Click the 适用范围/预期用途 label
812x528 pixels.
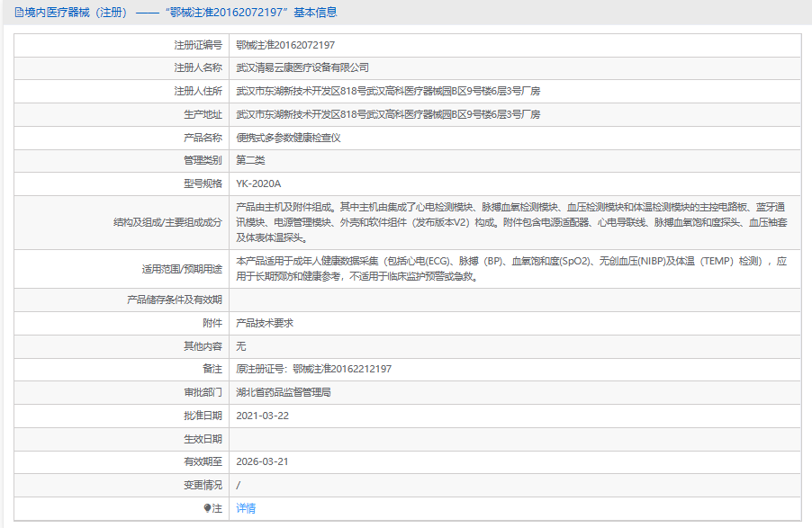click(x=182, y=269)
